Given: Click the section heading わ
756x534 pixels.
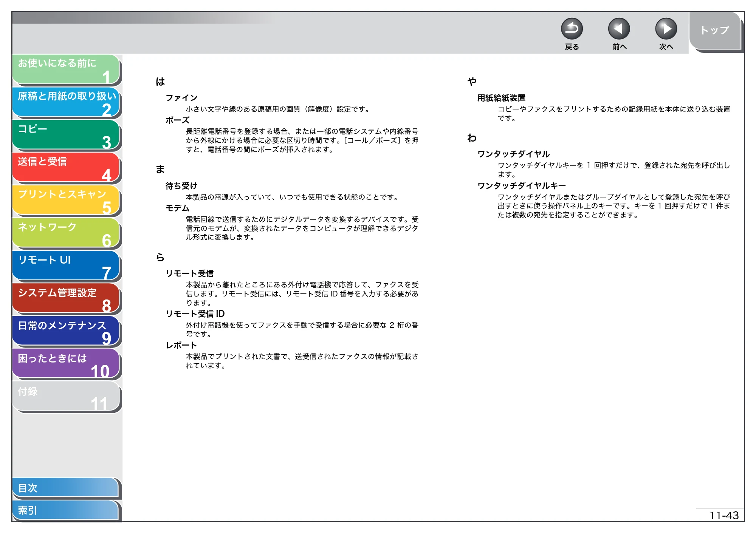Looking at the screenshot, I should (472, 138).
